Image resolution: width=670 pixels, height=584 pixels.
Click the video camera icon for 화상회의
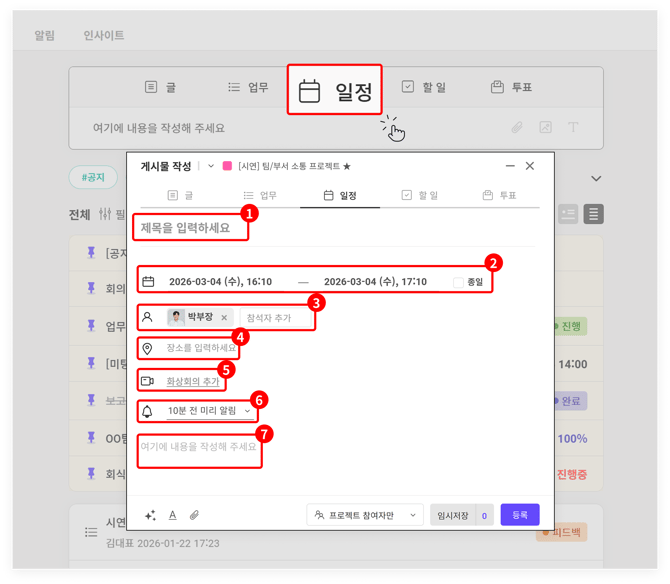[147, 381]
